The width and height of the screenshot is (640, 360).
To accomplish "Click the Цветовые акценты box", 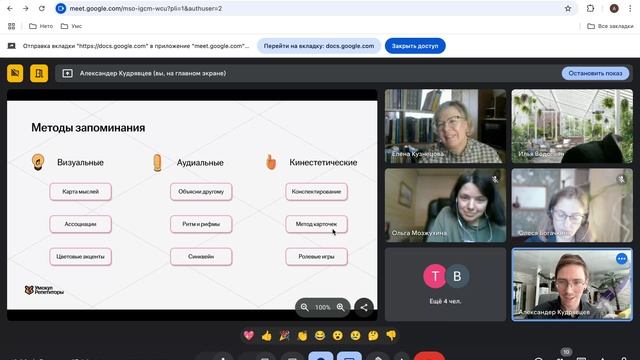I will click(80, 257).
